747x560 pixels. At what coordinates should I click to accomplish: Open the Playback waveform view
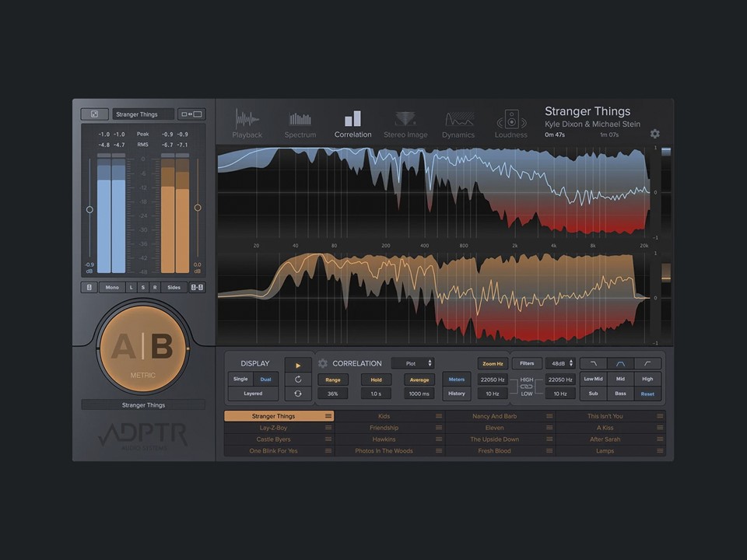click(247, 124)
